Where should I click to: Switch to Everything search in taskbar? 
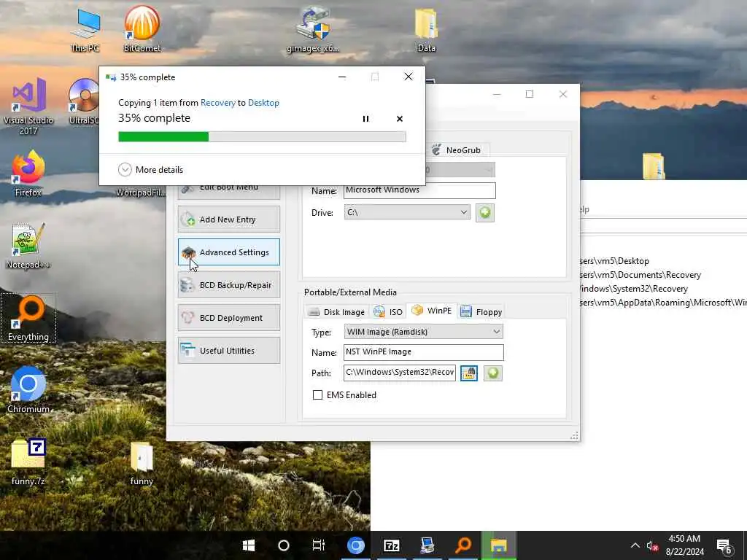click(463, 545)
